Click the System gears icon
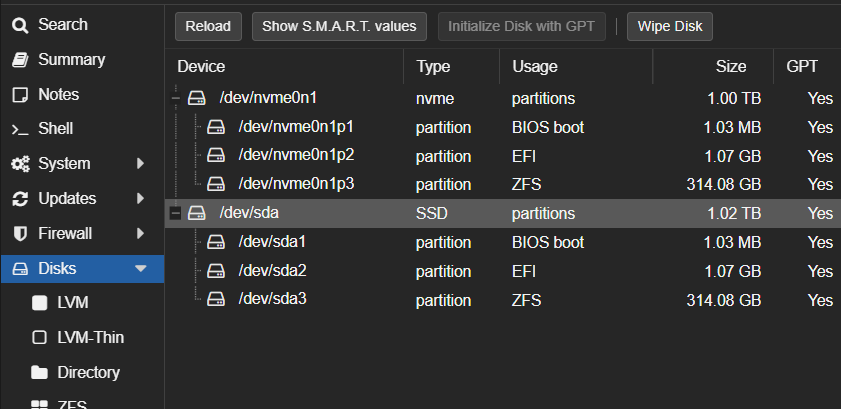Viewport: 841px width, 409px height. coord(19,164)
